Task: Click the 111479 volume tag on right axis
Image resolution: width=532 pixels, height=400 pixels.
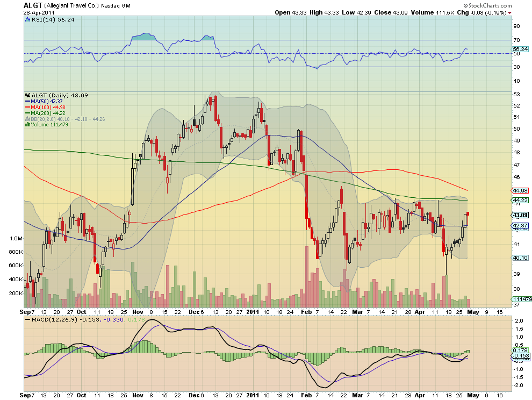Action: tap(522, 299)
